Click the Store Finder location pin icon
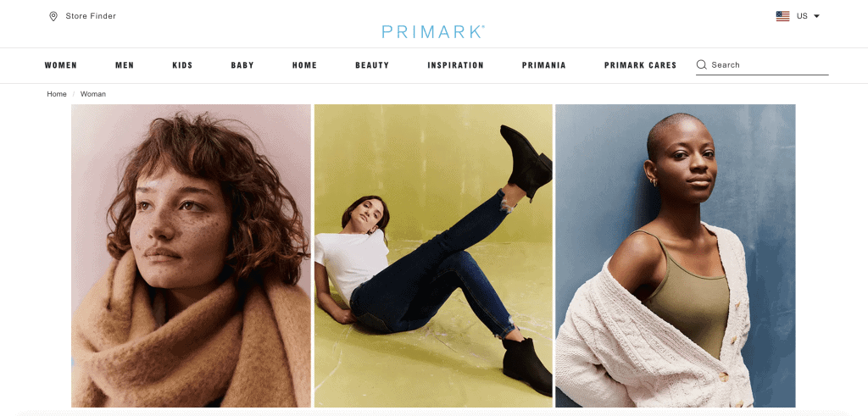Screen dimensions: 868x416 click(x=53, y=16)
